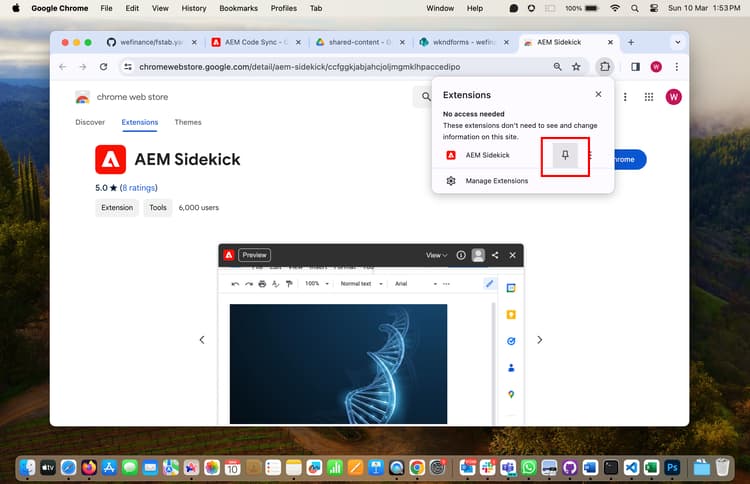Click the DNA screenshot preview
The height and width of the screenshot is (484, 750).
click(x=338, y=363)
